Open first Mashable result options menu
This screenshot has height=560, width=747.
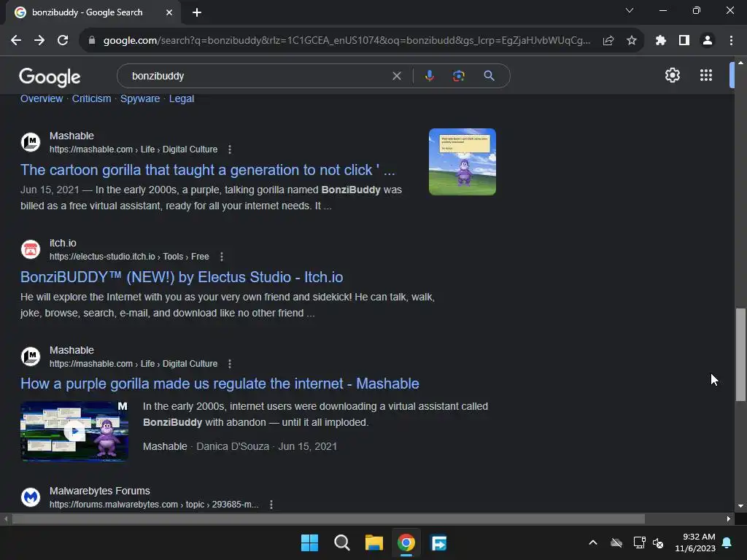(x=230, y=149)
